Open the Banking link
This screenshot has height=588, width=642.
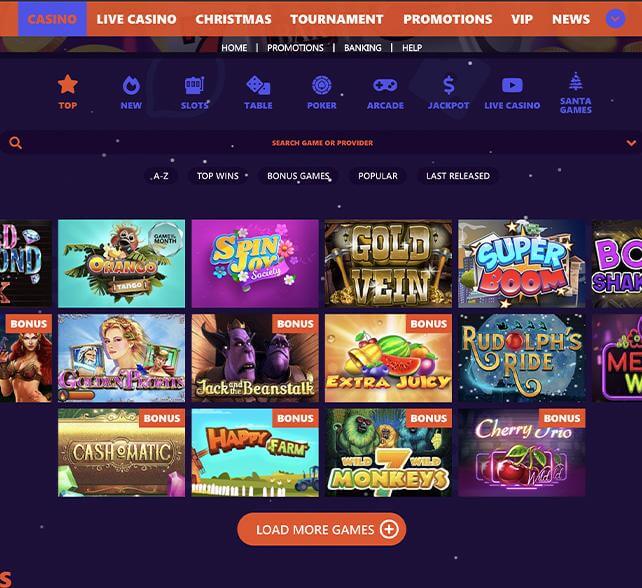[x=363, y=48]
